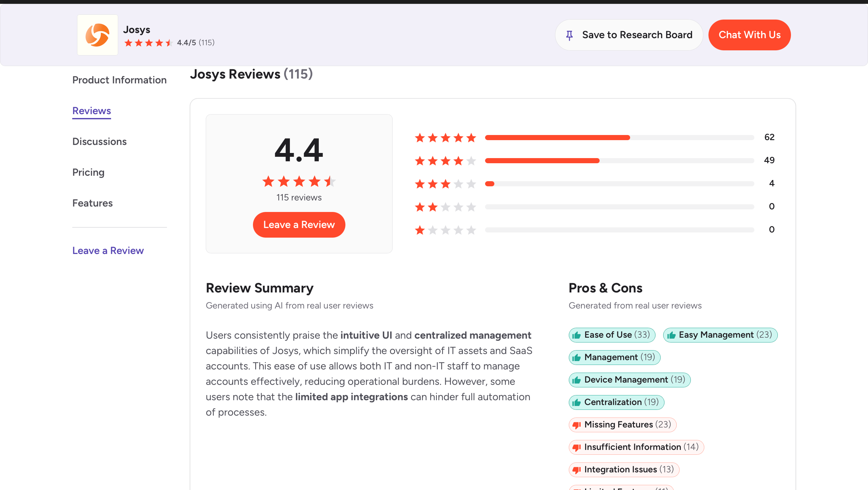Image resolution: width=868 pixels, height=490 pixels.
Task: Click the bold 'intuitive UI' phrase
Action: point(366,335)
